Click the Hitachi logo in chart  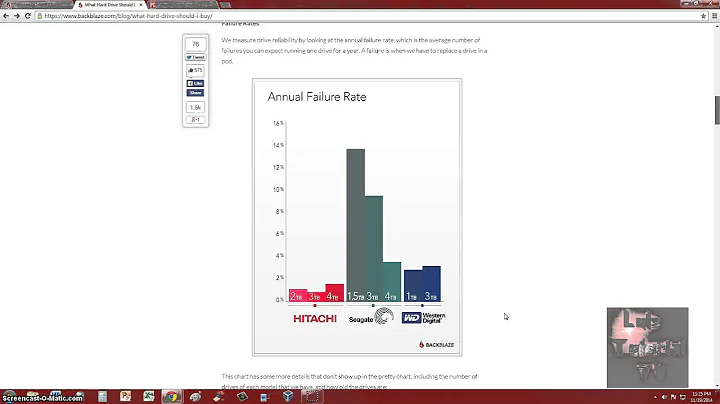315,319
